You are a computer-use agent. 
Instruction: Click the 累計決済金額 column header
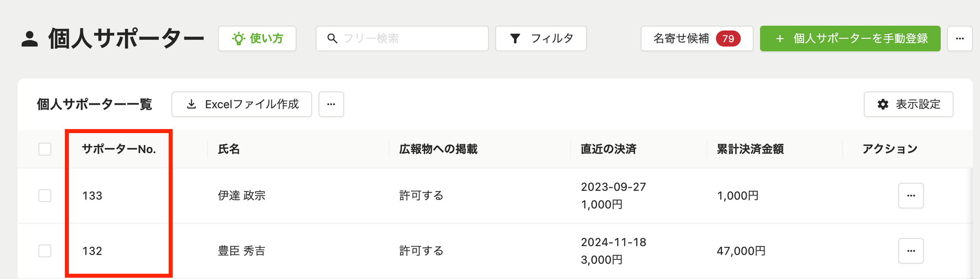[x=750, y=149]
